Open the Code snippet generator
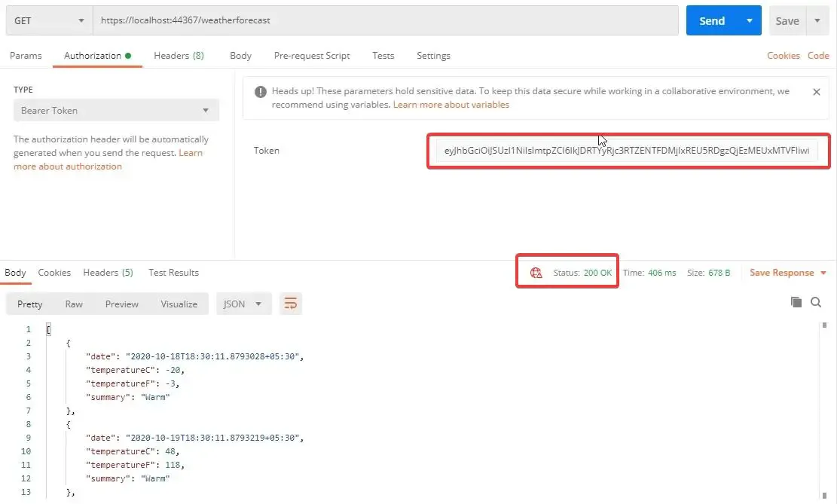The image size is (837, 504). 819,55
